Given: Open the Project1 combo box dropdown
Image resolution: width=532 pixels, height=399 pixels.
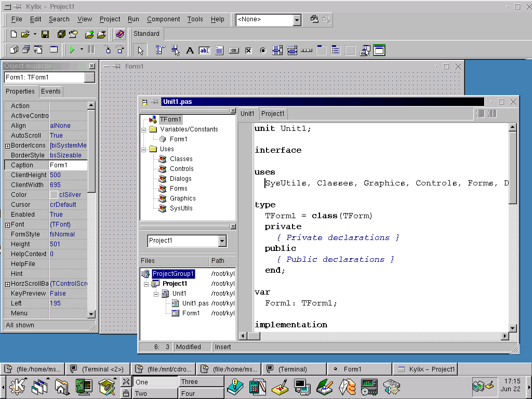Looking at the screenshot, I should (222, 241).
